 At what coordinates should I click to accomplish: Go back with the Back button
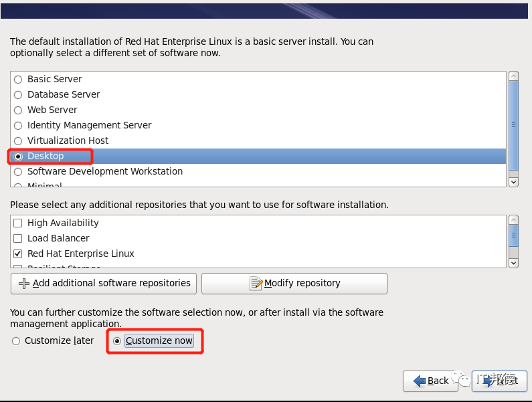point(430,381)
